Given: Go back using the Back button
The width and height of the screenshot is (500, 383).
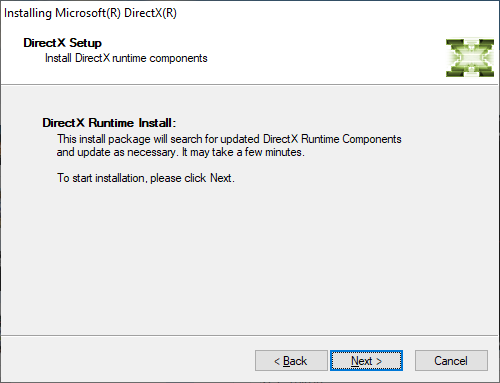Looking at the screenshot, I should (x=291, y=360).
